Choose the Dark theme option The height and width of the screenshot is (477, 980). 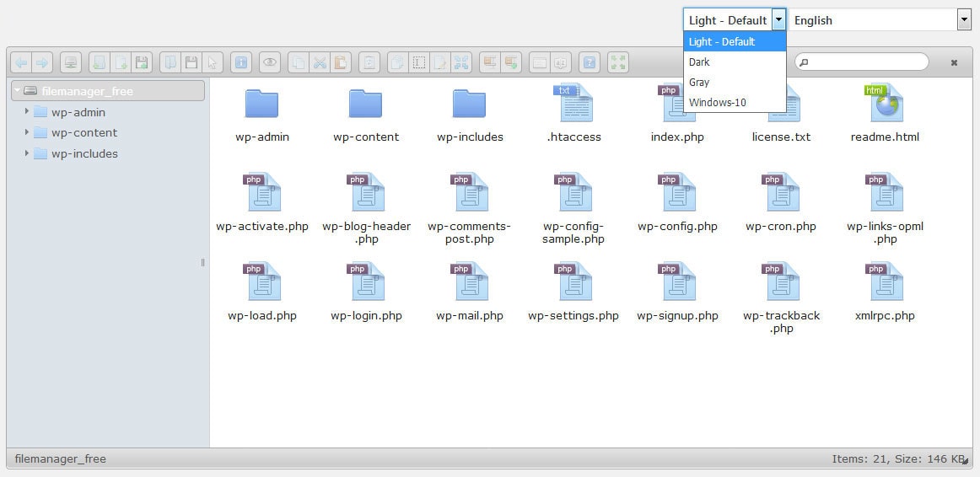pyautogui.click(x=699, y=62)
